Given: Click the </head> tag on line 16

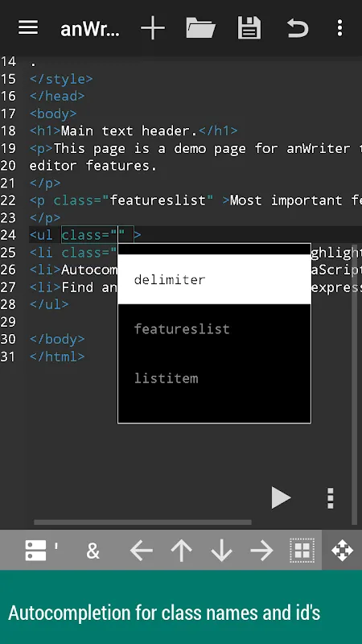Looking at the screenshot, I should (x=57, y=96).
